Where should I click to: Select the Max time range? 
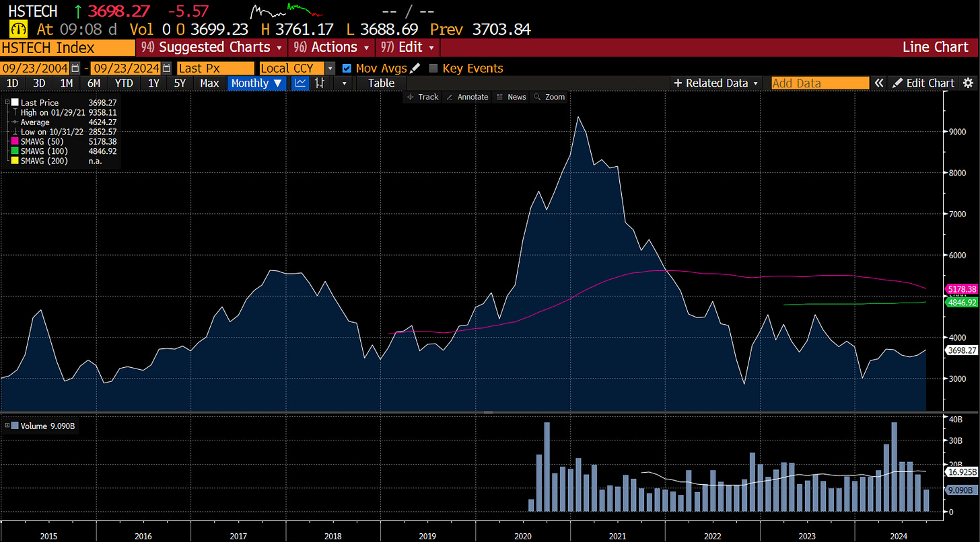click(209, 83)
